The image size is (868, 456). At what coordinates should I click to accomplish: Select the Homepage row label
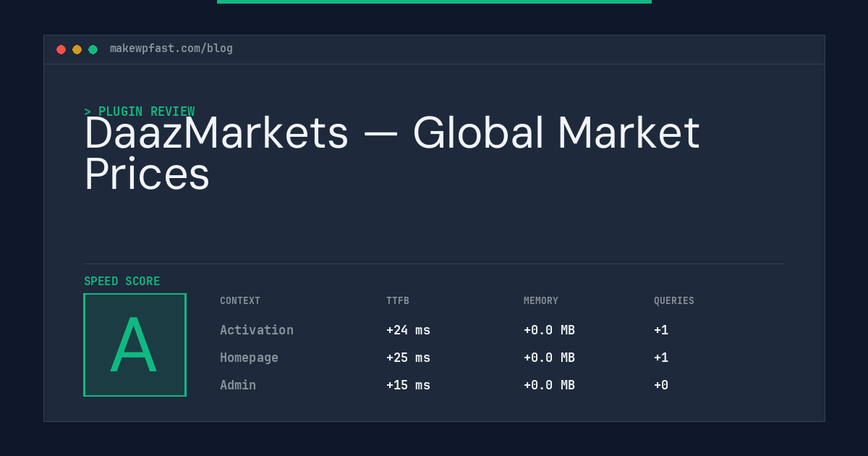[x=250, y=358]
